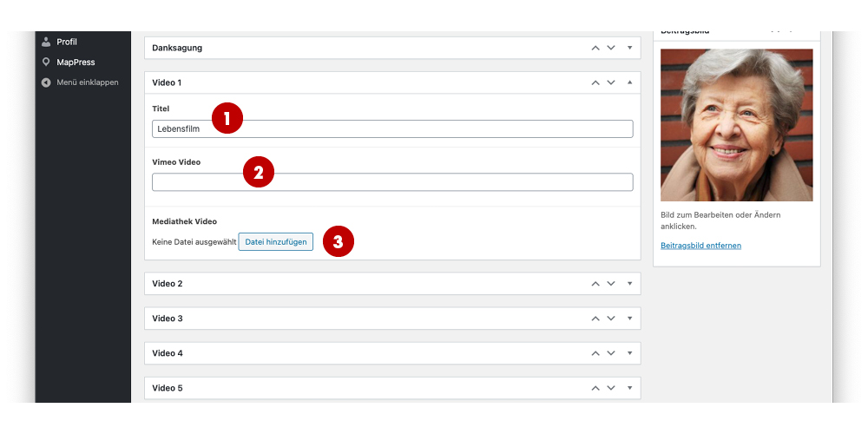Click the Beitragsbild entfernen link
Screen dimensions: 868x434
(700, 246)
